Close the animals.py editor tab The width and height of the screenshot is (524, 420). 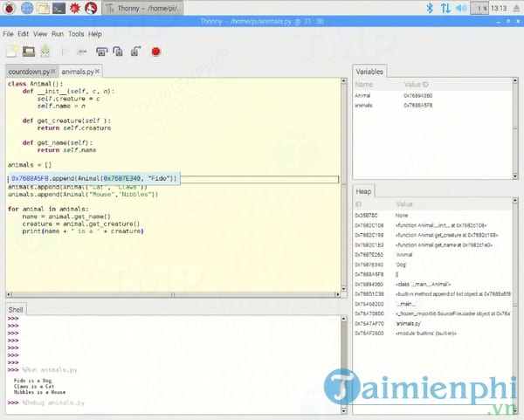[x=98, y=72]
